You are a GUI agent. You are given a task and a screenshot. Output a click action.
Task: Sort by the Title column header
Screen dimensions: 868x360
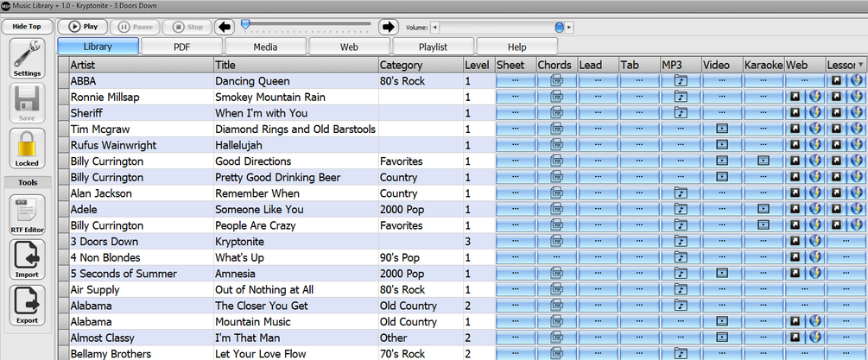pos(296,65)
